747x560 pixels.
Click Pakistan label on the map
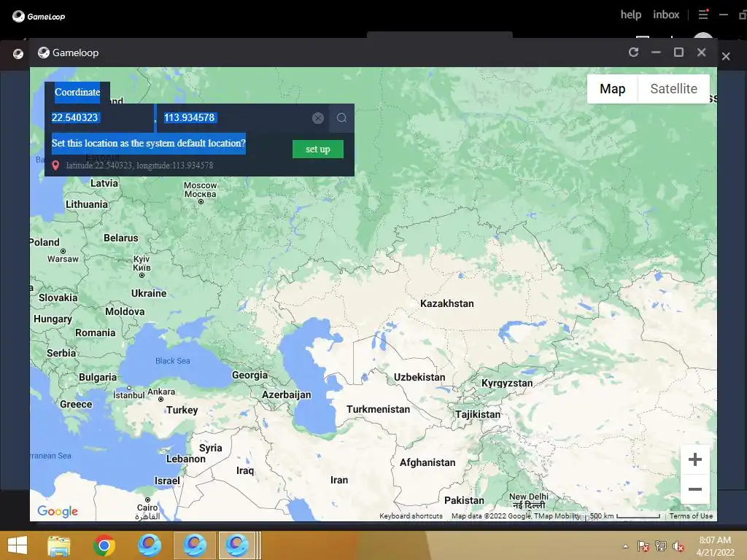464,500
